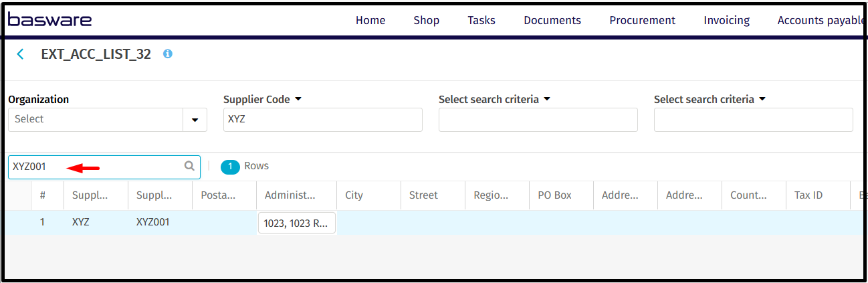The image size is (868, 283).
Task: Expand the Supplier Code criteria dropdown
Action: point(298,99)
